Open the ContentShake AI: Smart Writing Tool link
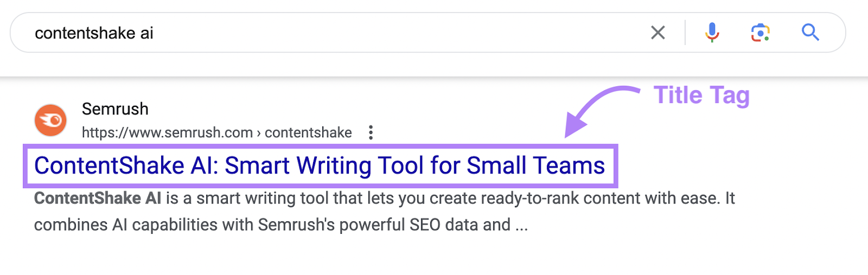The image size is (868, 275). coord(319,165)
